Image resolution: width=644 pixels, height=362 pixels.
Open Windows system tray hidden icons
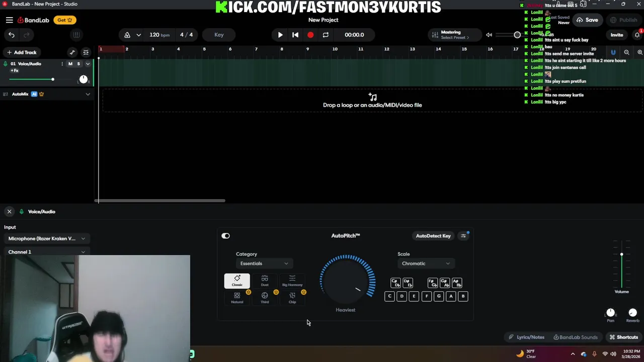point(573,354)
